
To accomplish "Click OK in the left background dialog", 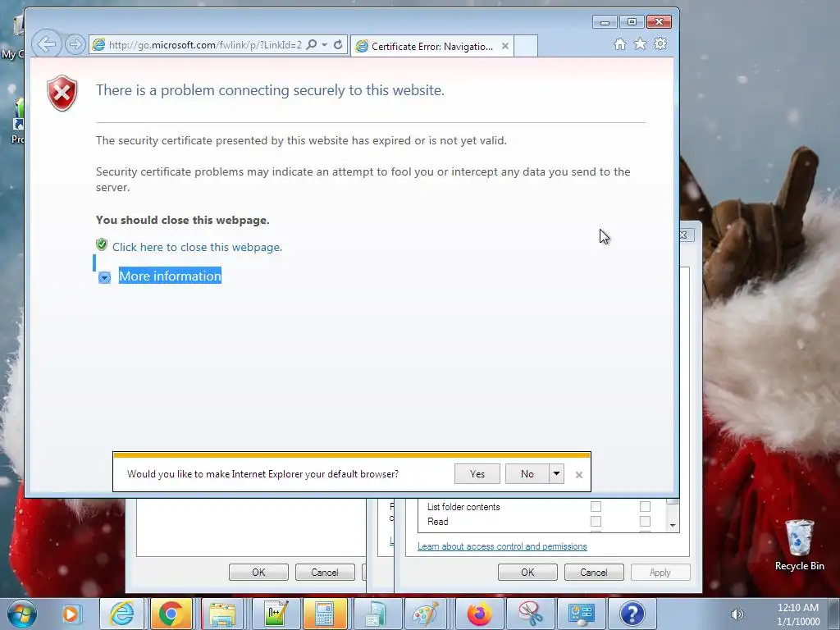I will tap(258, 572).
